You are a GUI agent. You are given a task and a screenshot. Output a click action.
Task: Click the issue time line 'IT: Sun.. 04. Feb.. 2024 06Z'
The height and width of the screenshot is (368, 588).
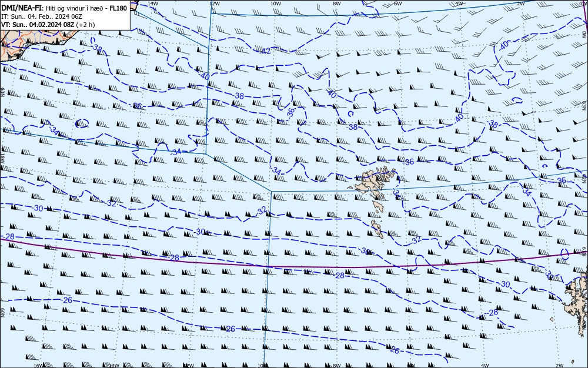(x=42, y=16)
